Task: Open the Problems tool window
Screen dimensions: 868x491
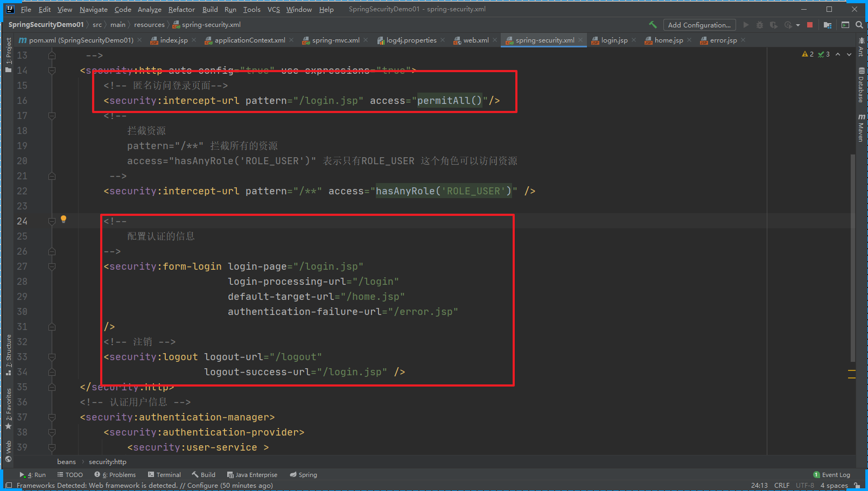Action: [115, 475]
